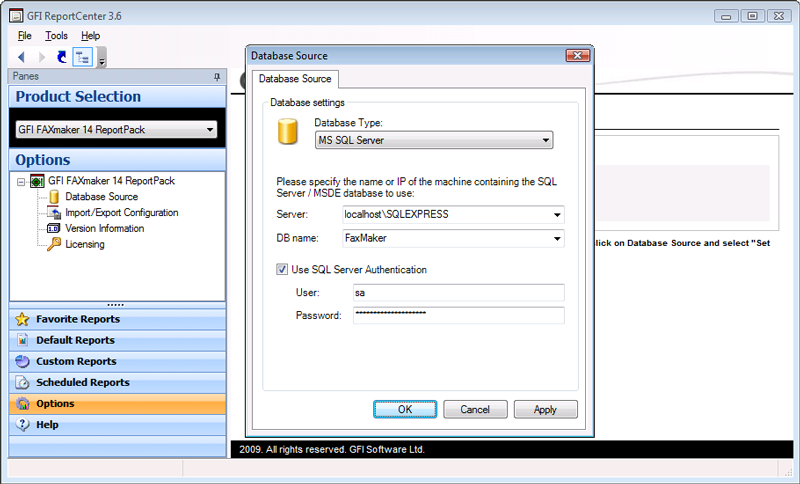
Task: Open the Favorite Reports pane
Action: tap(117, 319)
